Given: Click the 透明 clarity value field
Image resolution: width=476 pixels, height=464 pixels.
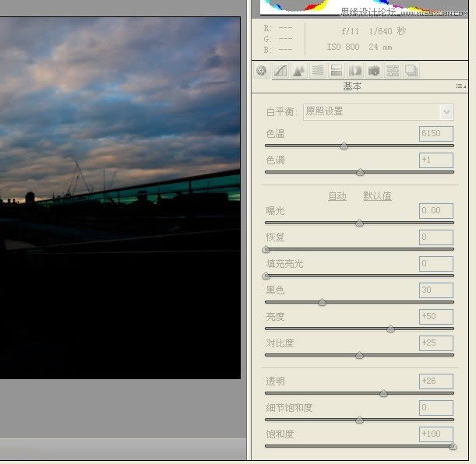Looking at the screenshot, I should click(435, 381).
